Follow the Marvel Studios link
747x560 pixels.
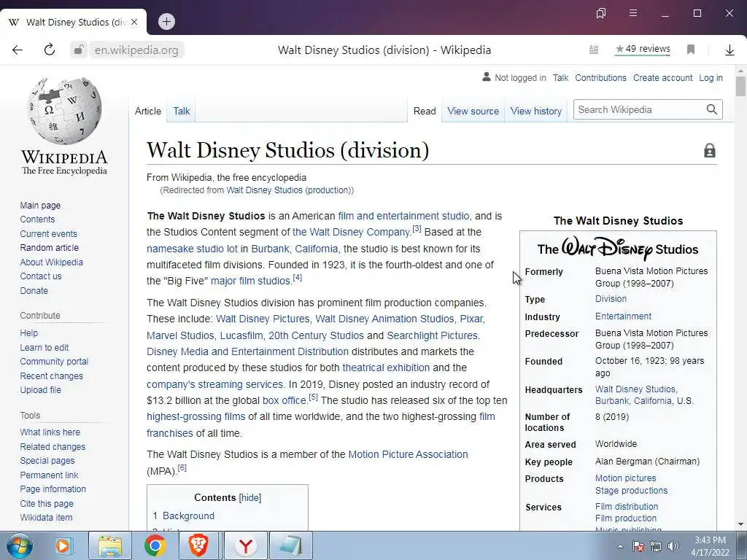(x=180, y=335)
